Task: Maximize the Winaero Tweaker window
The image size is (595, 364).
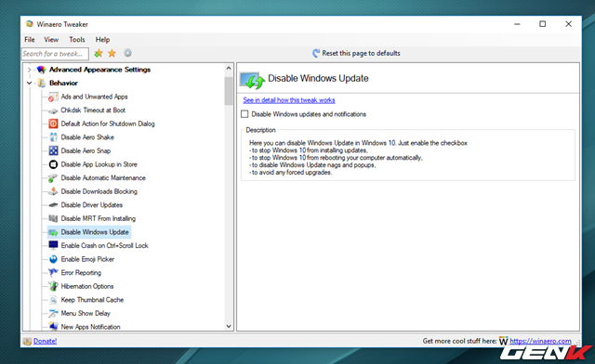Action: pos(543,24)
